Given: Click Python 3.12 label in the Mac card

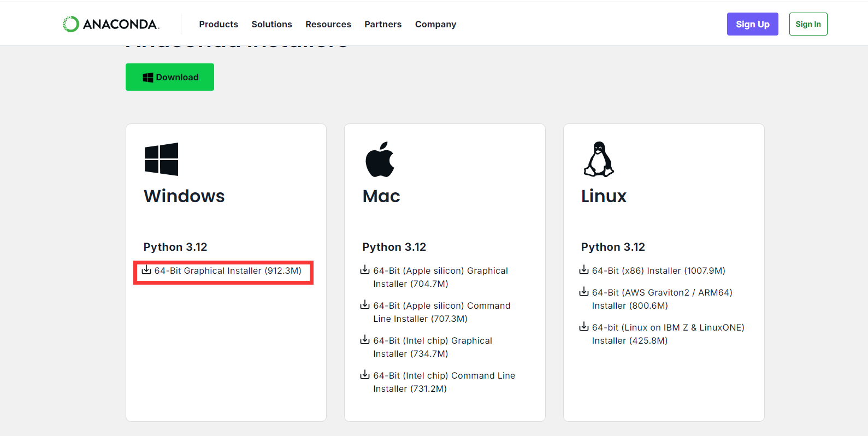Looking at the screenshot, I should (394, 247).
